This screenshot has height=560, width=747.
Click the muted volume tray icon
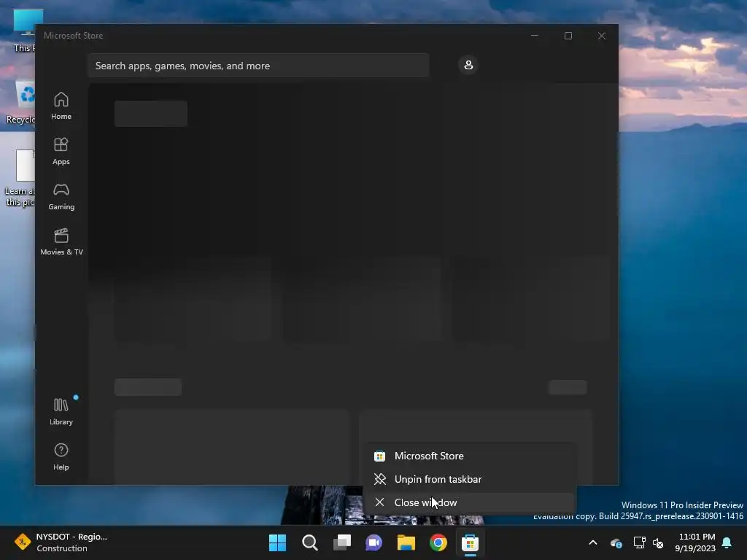click(x=659, y=542)
